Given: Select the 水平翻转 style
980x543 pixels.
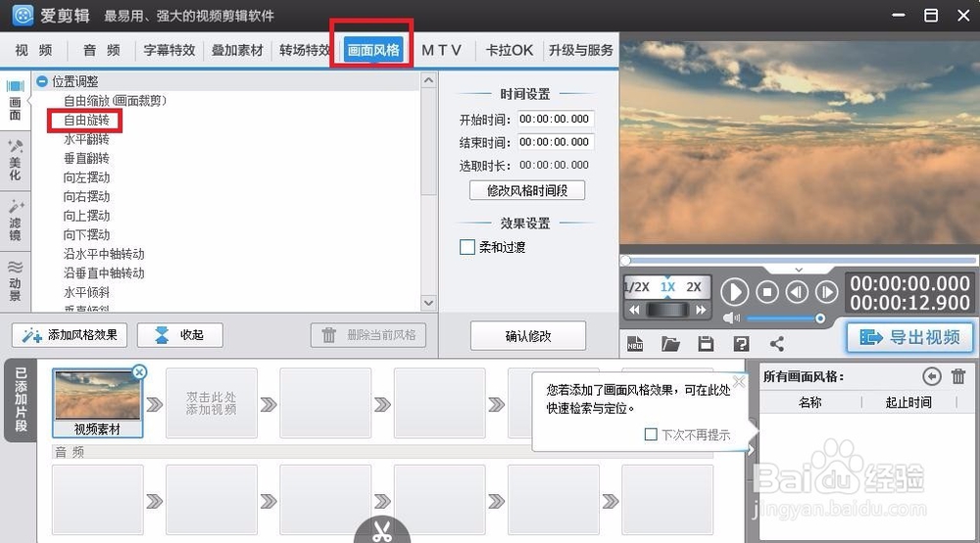Looking at the screenshot, I should [86, 139].
